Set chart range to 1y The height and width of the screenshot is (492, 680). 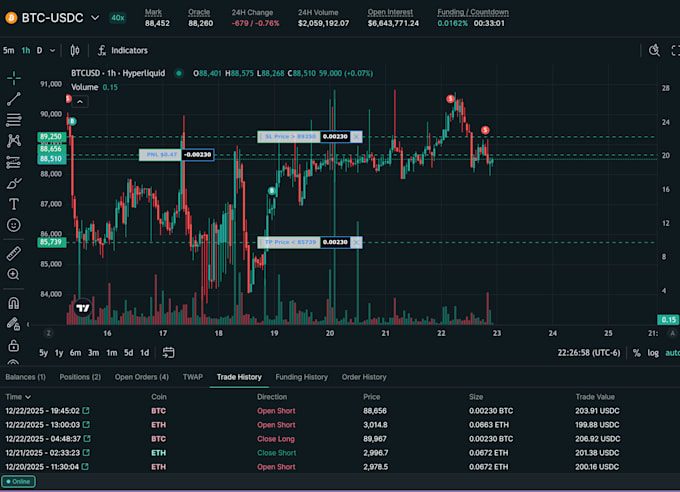tap(59, 353)
